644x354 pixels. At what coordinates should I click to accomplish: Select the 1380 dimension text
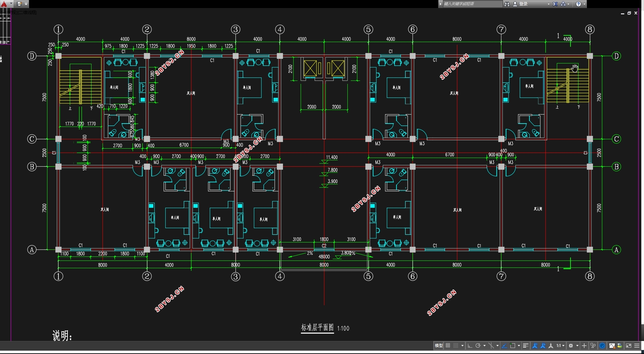click(x=152, y=74)
